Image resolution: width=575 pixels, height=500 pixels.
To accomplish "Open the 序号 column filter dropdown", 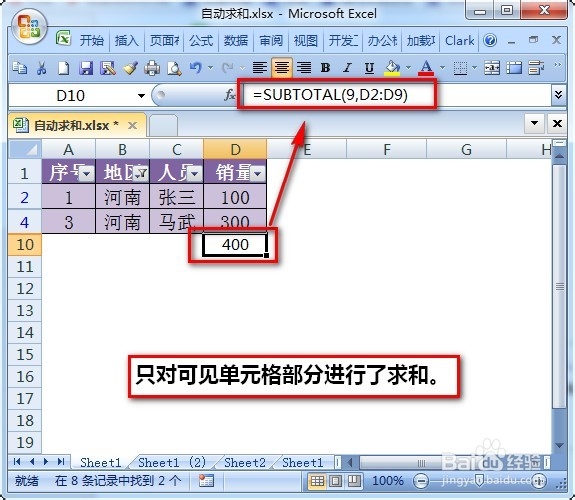I will coord(87,174).
